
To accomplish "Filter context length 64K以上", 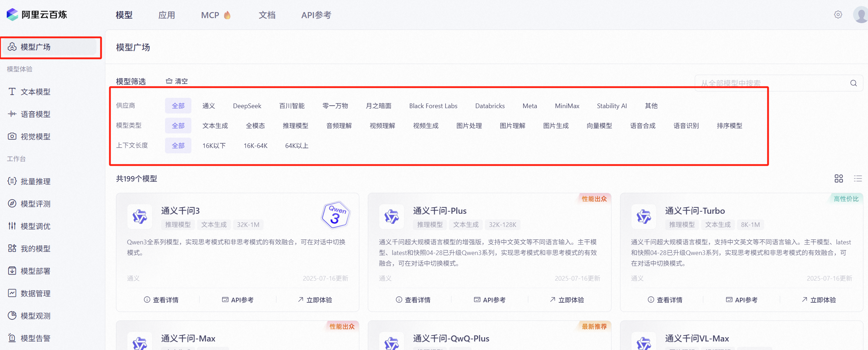I will coord(297,145).
